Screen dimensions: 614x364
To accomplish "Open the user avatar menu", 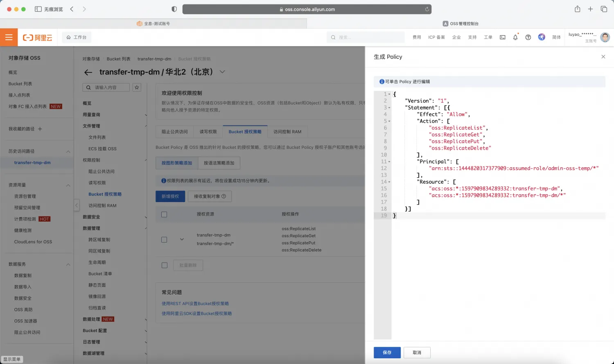I will tap(605, 37).
